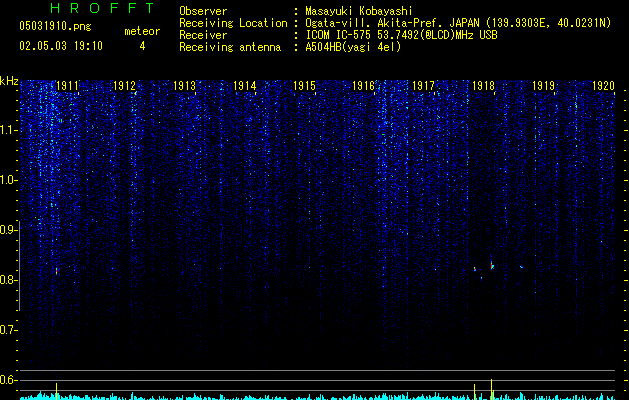The height and width of the screenshot is (400, 629).
Task: Click observer name Masayuki Kobayashi
Action: click(x=359, y=11)
